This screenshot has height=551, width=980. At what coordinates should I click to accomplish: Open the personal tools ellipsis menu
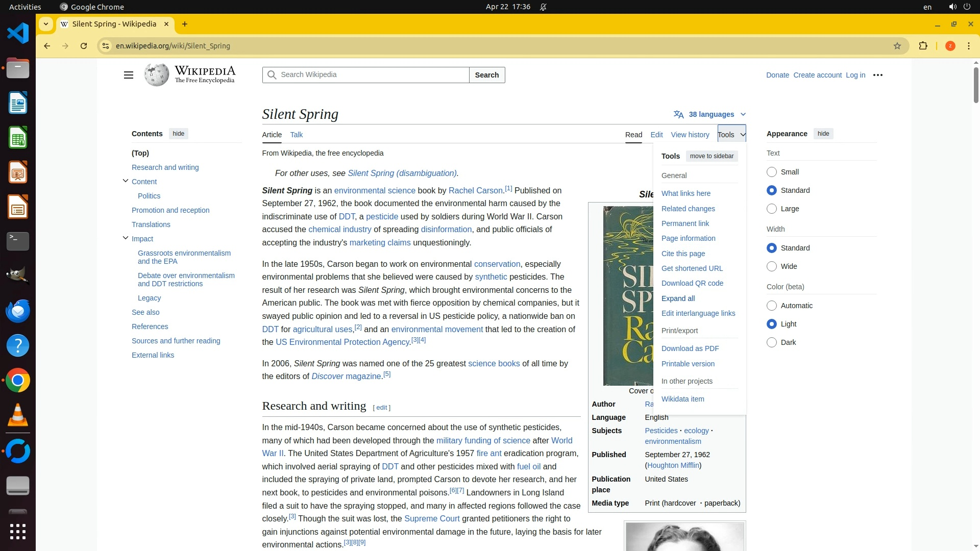pos(878,75)
